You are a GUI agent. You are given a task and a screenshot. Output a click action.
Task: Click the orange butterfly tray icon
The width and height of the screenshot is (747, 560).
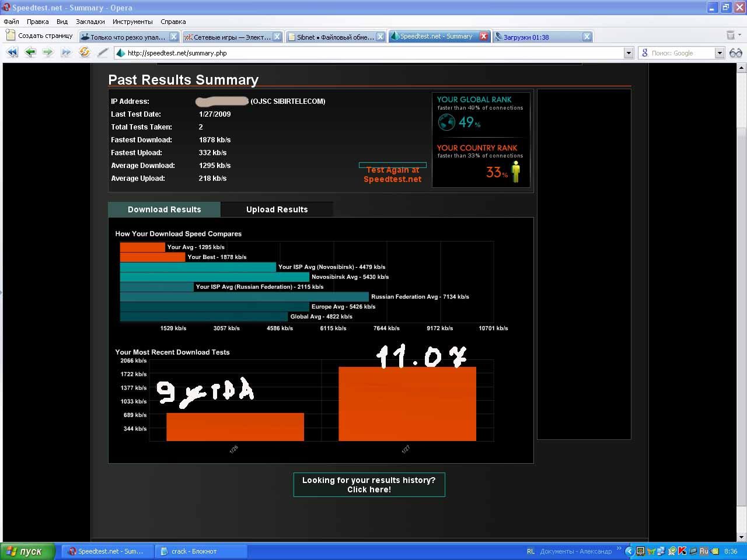(651, 551)
